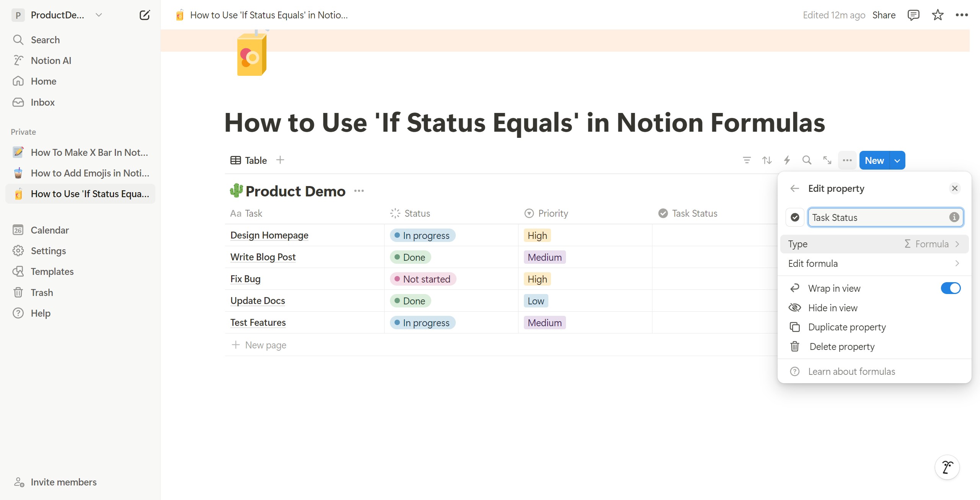The height and width of the screenshot is (500, 980).
Task: Open the Design Homepage task
Action: click(269, 235)
